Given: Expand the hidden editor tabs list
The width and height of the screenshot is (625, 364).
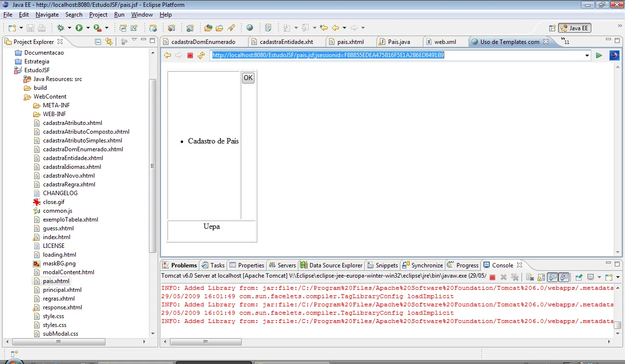Looking at the screenshot, I should tap(564, 41).
